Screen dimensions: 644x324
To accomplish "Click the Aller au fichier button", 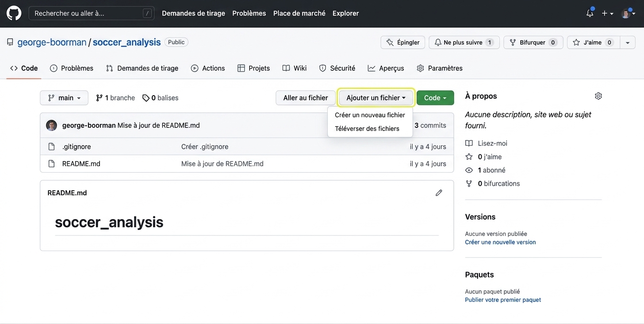I will (x=306, y=98).
